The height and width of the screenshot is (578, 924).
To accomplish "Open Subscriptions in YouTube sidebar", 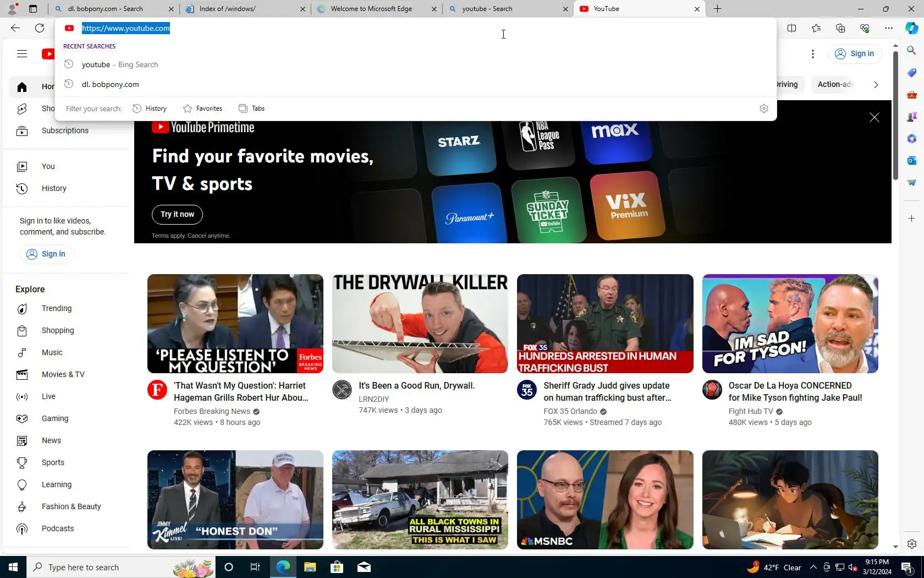I will (x=65, y=130).
